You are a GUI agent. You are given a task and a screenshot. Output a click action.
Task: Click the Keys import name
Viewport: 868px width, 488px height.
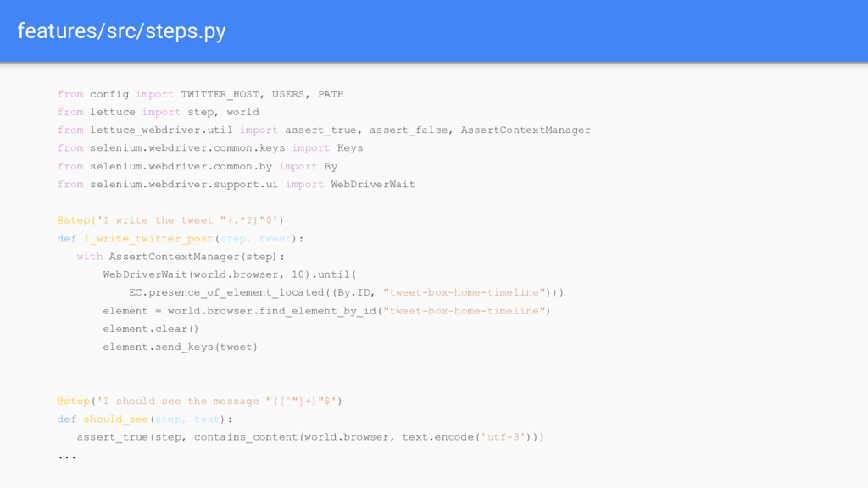(x=350, y=147)
